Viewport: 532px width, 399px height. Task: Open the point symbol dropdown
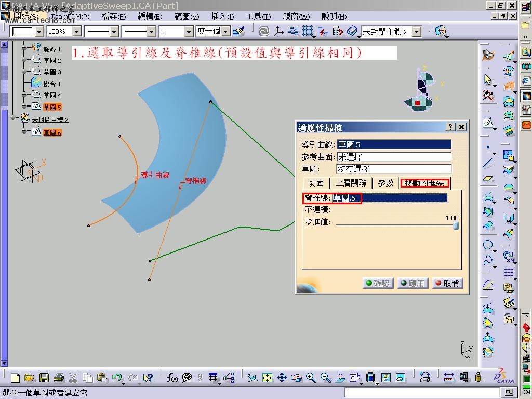click(x=189, y=32)
